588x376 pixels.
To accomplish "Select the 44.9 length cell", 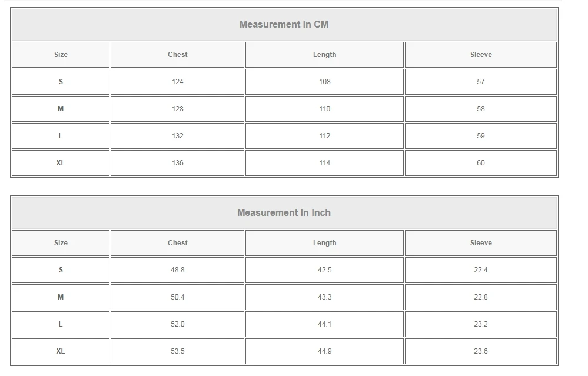I will [x=324, y=351].
